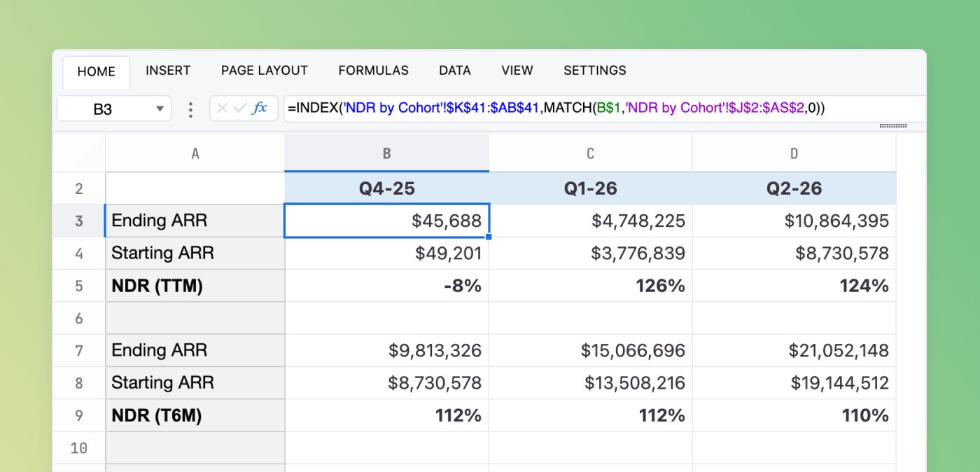Click the three-dot options icon beside Name Box

click(190, 109)
